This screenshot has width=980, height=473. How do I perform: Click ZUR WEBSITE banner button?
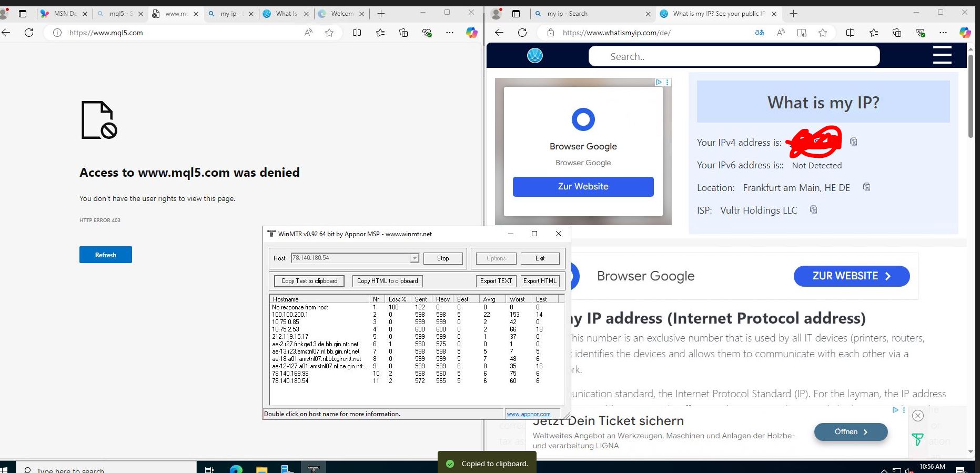(852, 276)
